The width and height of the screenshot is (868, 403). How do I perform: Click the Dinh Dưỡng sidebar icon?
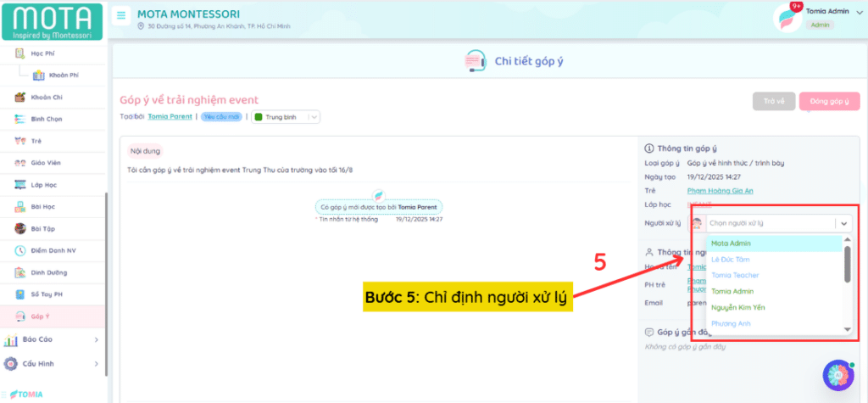coord(20,272)
